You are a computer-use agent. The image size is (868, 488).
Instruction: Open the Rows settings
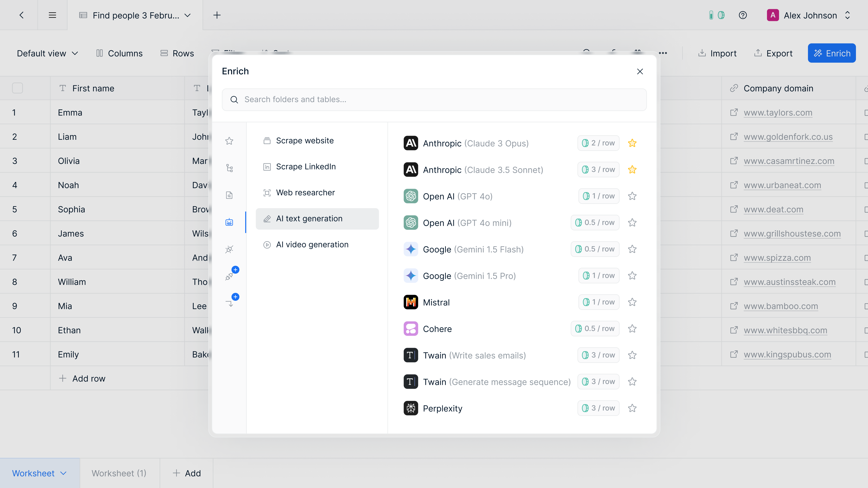177,53
